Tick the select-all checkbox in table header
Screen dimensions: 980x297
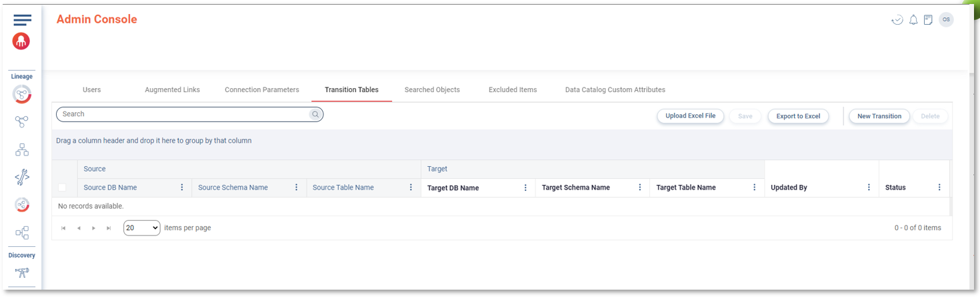click(62, 188)
